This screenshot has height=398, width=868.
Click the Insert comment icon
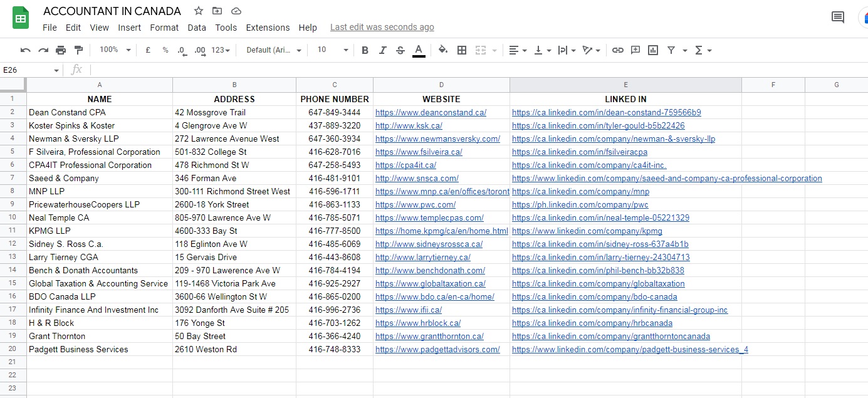coord(635,50)
